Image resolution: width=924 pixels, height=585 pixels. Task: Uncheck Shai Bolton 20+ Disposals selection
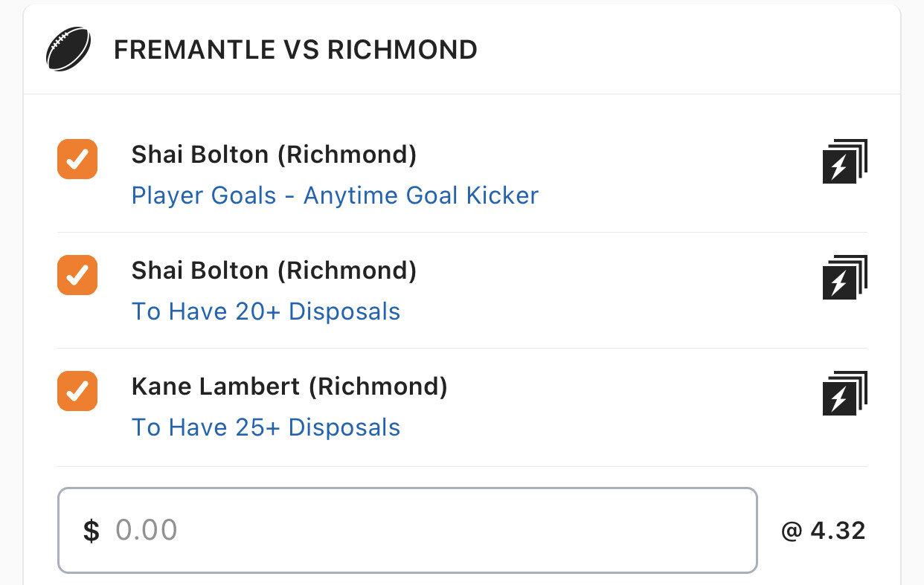pyautogui.click(x=77, y=275)
